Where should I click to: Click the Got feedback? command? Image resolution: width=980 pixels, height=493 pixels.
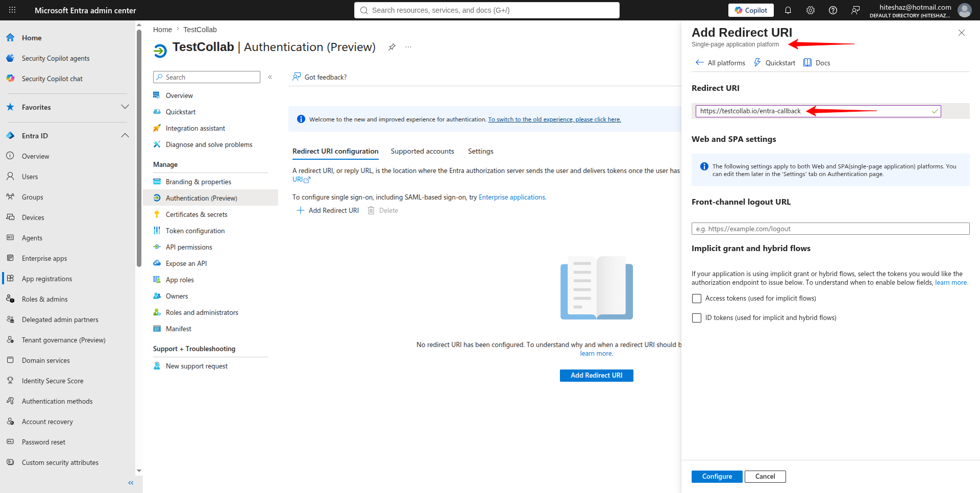[320, 77]
